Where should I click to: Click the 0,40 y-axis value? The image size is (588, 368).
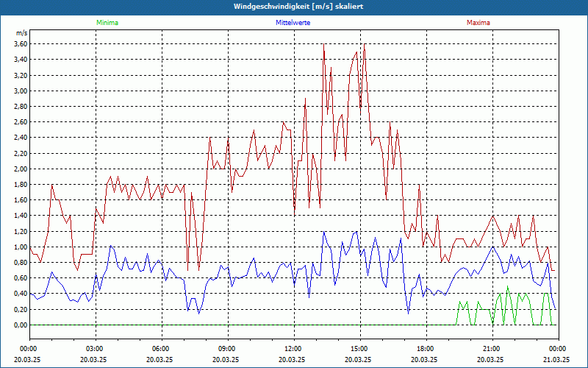[21, 294]
